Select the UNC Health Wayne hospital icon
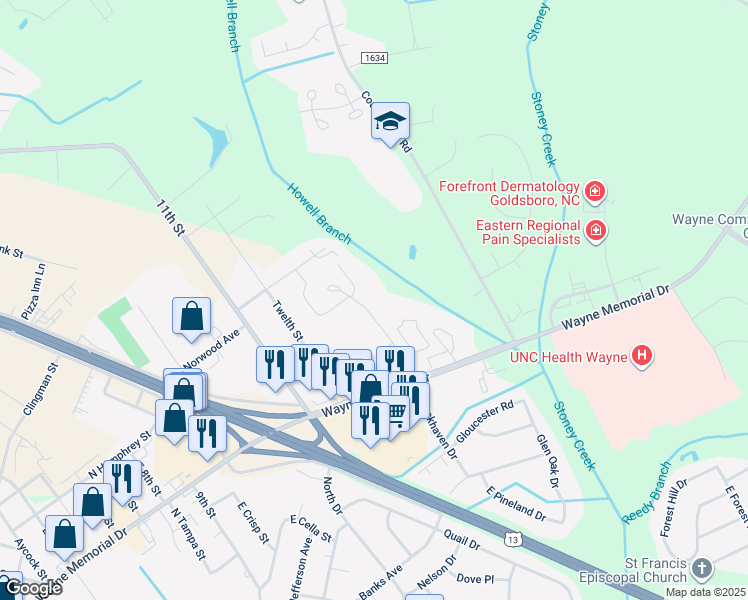 tap(642, 356)
